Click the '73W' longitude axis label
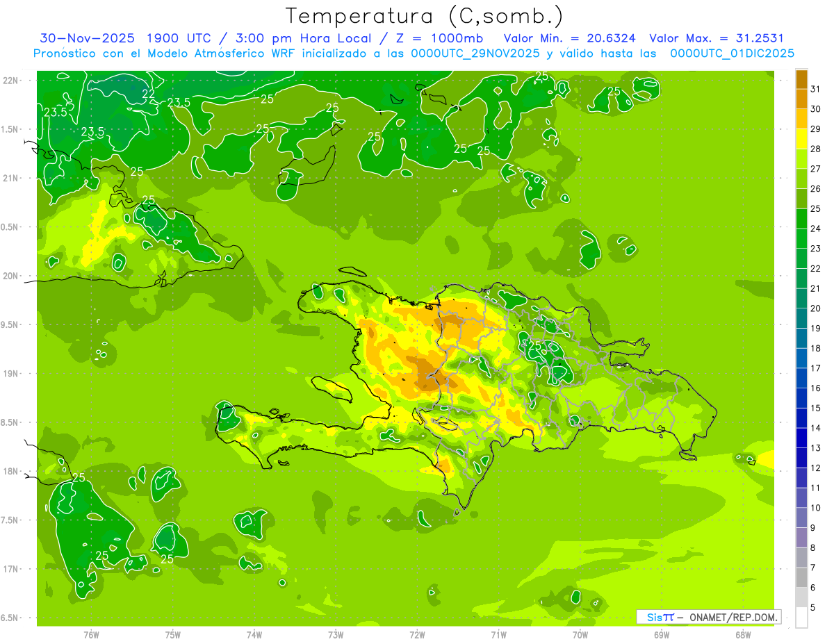 pos(336,635)
